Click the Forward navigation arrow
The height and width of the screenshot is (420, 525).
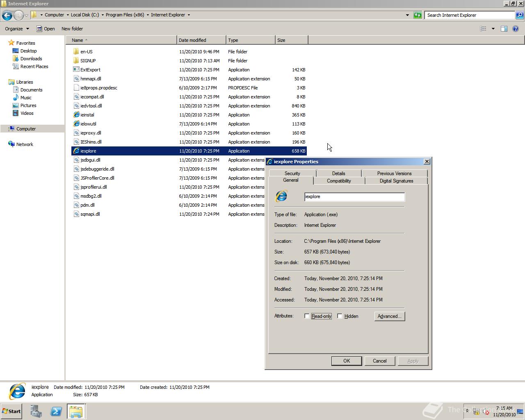(x=18, y=15)
